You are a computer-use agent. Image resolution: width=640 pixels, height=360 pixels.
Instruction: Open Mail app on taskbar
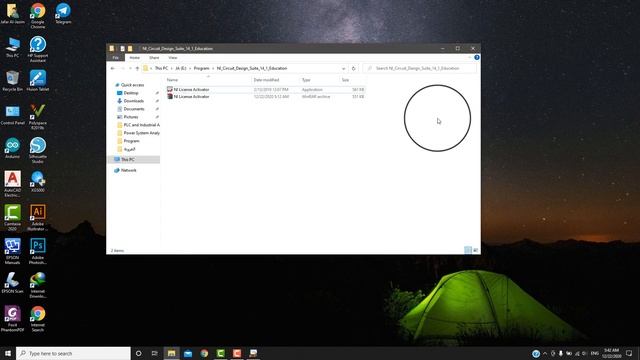pos(188,353)
